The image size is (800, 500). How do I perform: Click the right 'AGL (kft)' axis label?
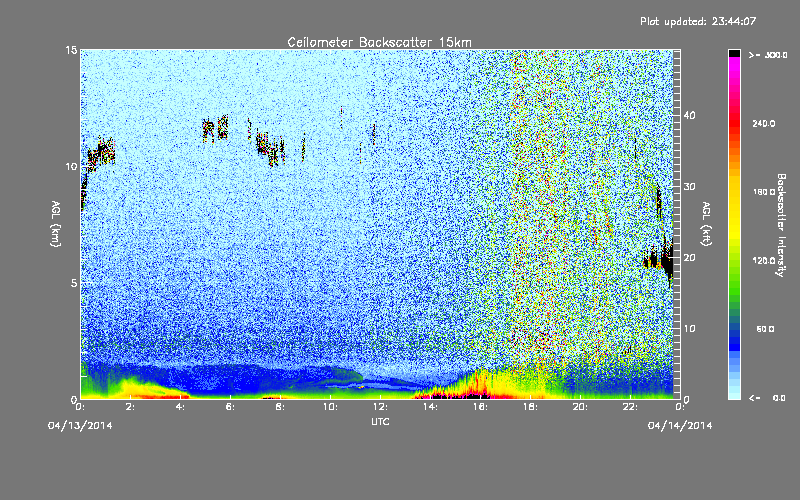point(706,223)
